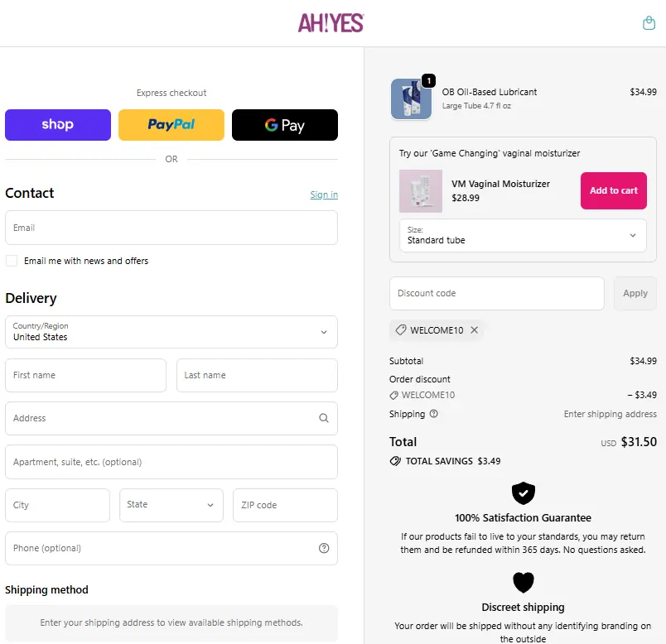Viewport: 666px width, 644px height.
Task: Click into the Discount code field
Action: click(x=497, y=293)
